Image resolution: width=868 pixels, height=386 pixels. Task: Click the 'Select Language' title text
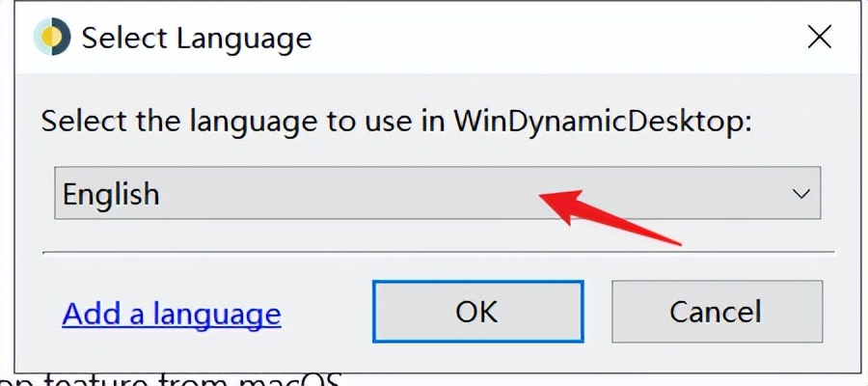click(197, 39)
